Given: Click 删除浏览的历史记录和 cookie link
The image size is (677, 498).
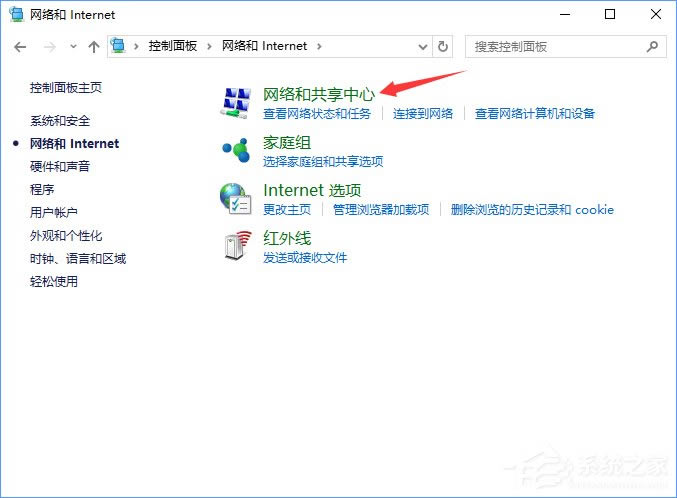Looking at the screenshot, I should (x=532, y=209).
